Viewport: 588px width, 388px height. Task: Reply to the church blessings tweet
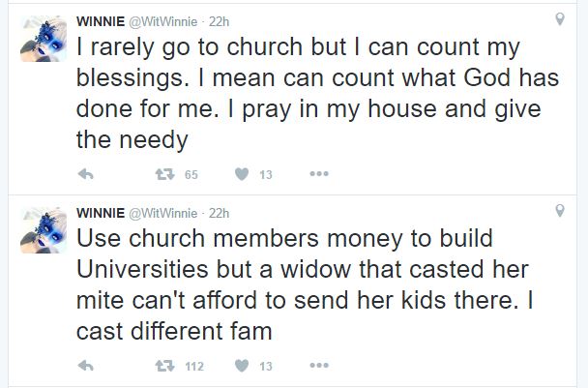pyautogui.click(x=85, y=174)
